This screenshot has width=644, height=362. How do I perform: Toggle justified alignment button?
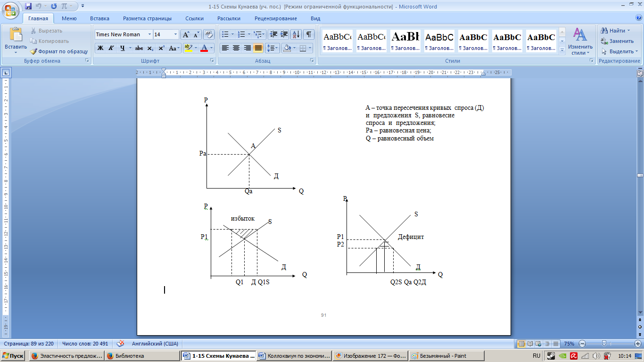[258, 48]
